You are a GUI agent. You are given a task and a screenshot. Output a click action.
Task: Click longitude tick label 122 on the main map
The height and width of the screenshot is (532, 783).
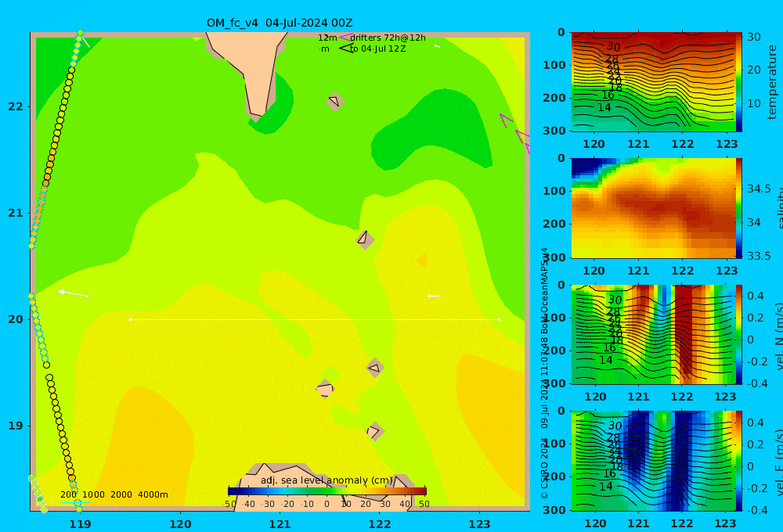pos(380,524)
